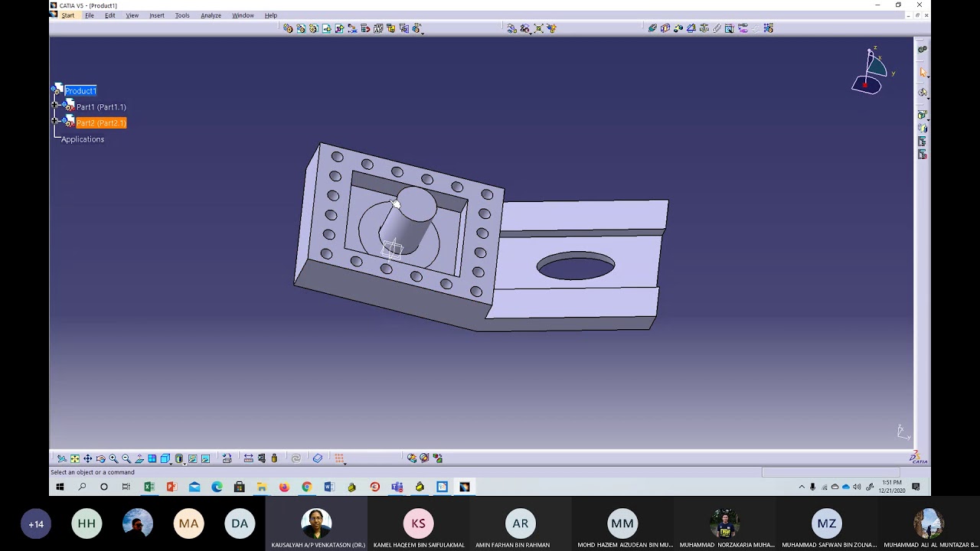Click the greyed Update All icon
This screenshot has height=551, width=980.
[x=296, y=458]
